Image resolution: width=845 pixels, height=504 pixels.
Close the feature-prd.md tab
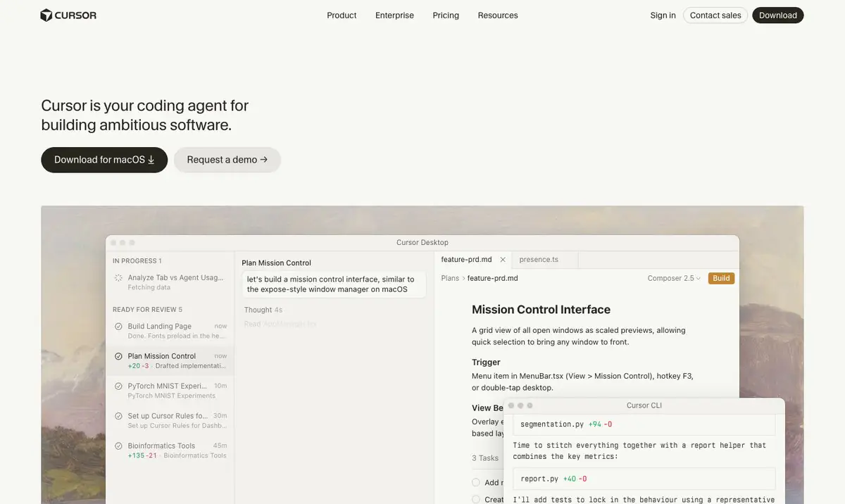pyautogui.click(x=502, y=260)
